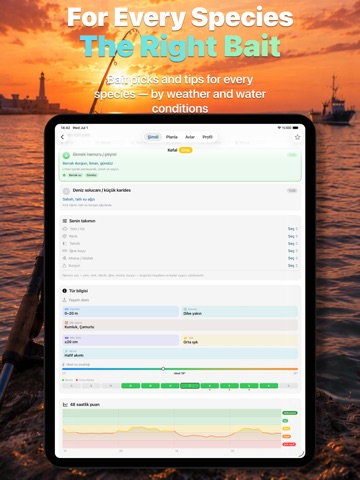This screenshot has width=360, height=480.
Task: Click the Senin takımın heading
Action: click(82, 221)
